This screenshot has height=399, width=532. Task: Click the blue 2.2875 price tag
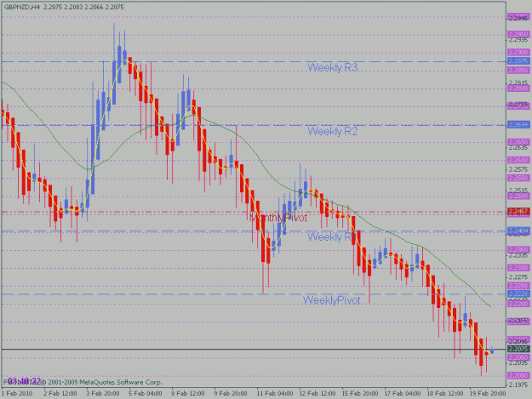[518, 61]
